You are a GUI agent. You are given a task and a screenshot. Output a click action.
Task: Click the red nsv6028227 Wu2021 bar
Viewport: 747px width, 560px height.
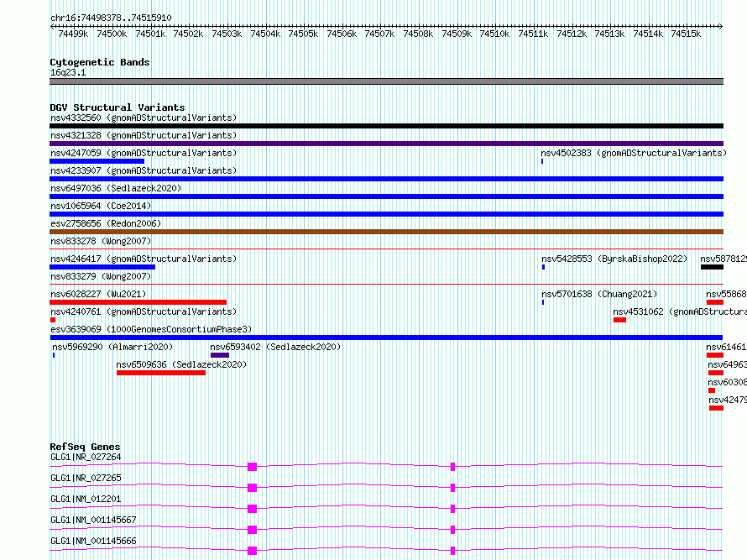(x=138, y=302)
